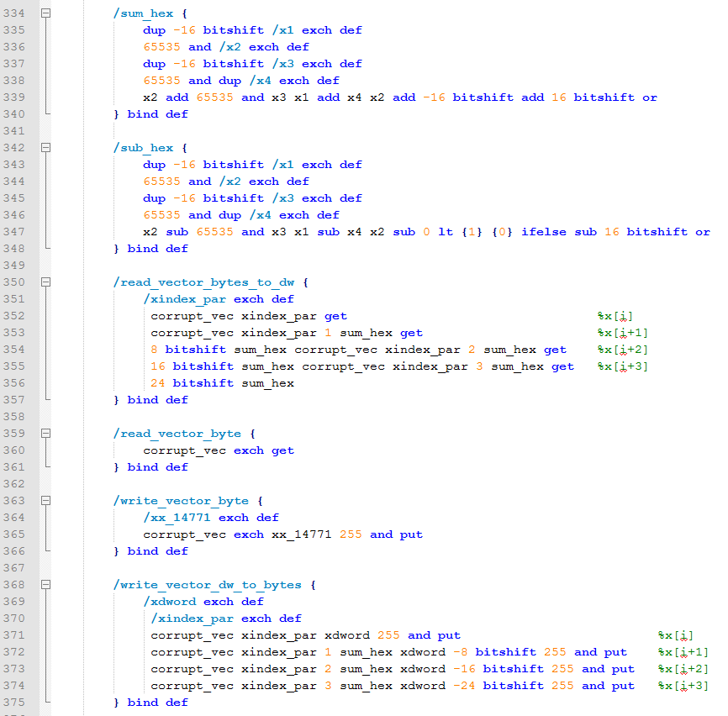Click the %x[i+3] comment on line 355
The width and height of the screenshot is (728, 716).
[623, 366]
